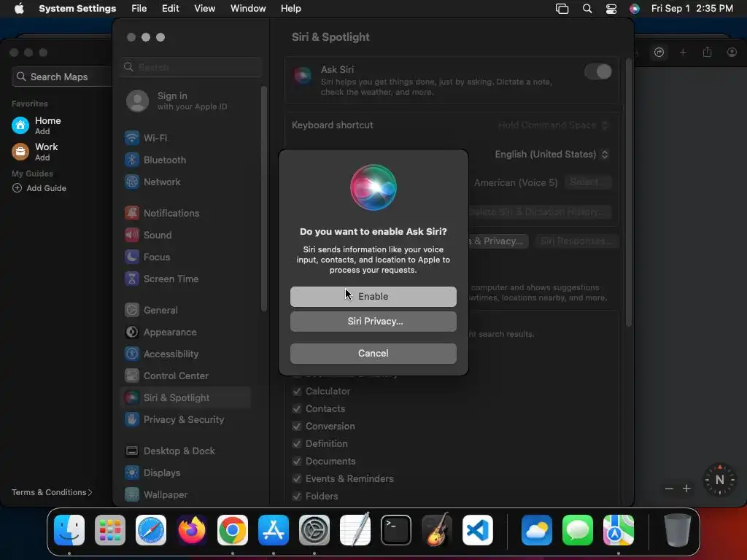
Task: Open GarageBand from the Dock
Action: coord(437,530)
